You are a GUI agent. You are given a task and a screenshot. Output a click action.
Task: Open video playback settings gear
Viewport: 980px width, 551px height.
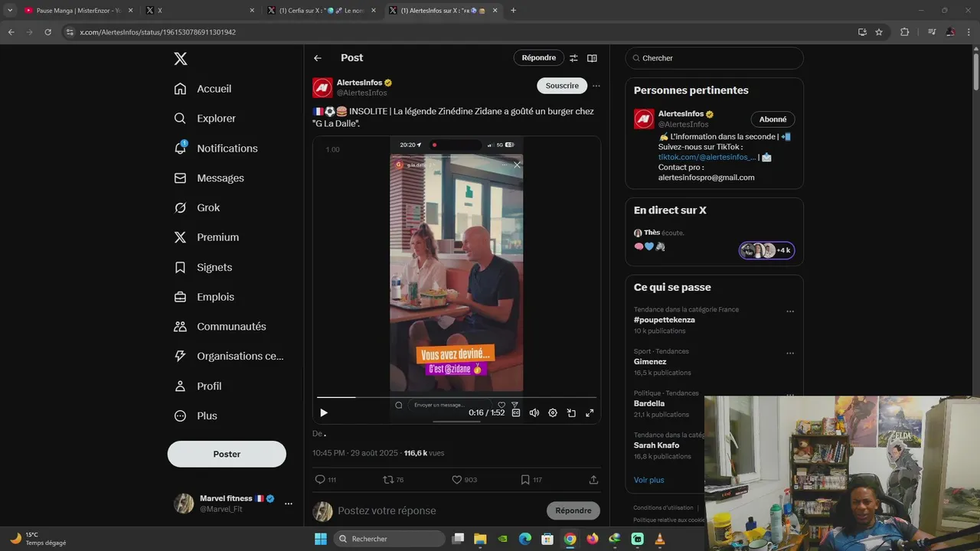pyautogui.click(x=553, y=412)
